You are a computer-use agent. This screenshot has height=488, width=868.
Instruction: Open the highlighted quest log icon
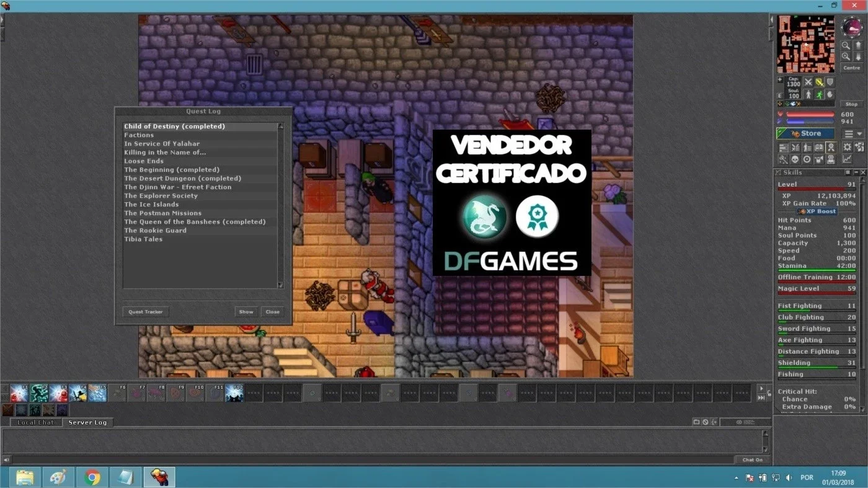pos(831,148)
